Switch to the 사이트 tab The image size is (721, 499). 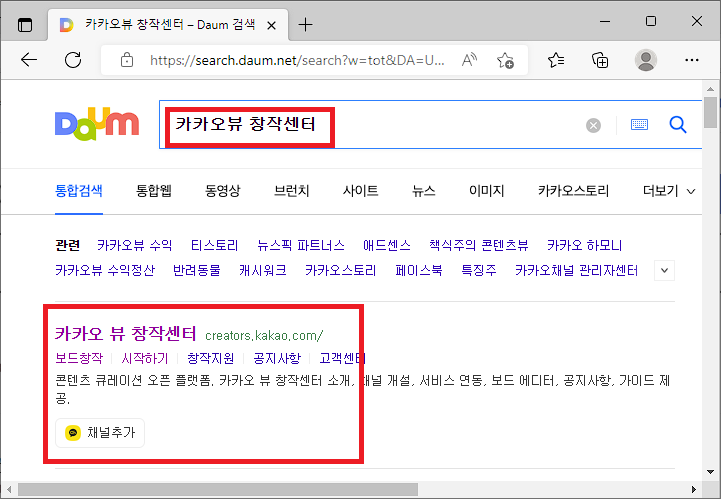coord(360,190)
